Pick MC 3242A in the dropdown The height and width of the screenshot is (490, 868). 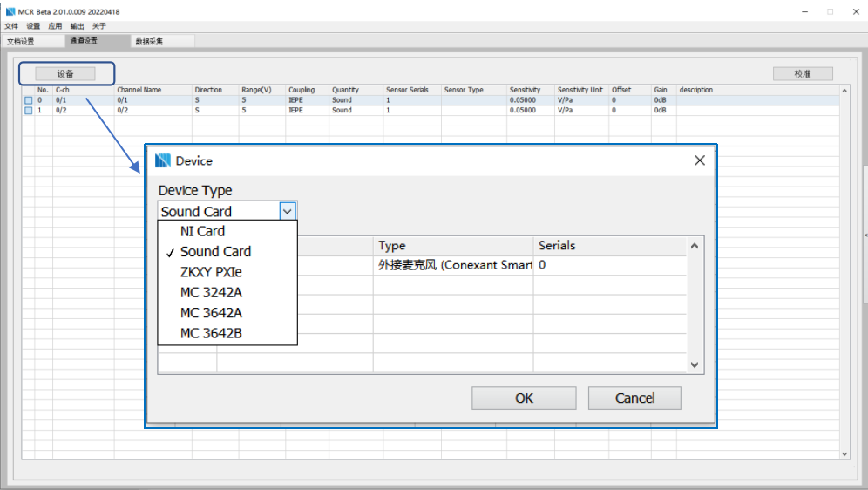[x=211, y=292]
